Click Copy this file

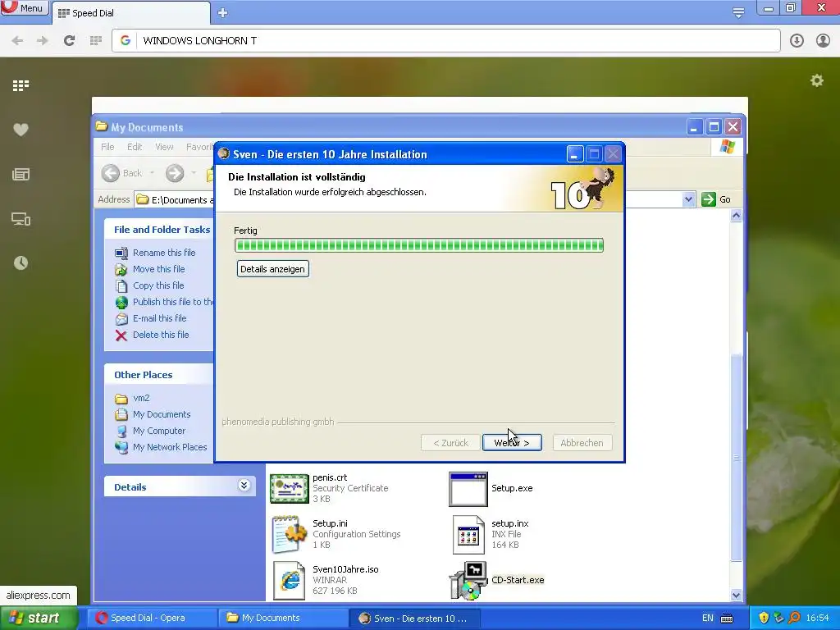(x=158, y=285)
